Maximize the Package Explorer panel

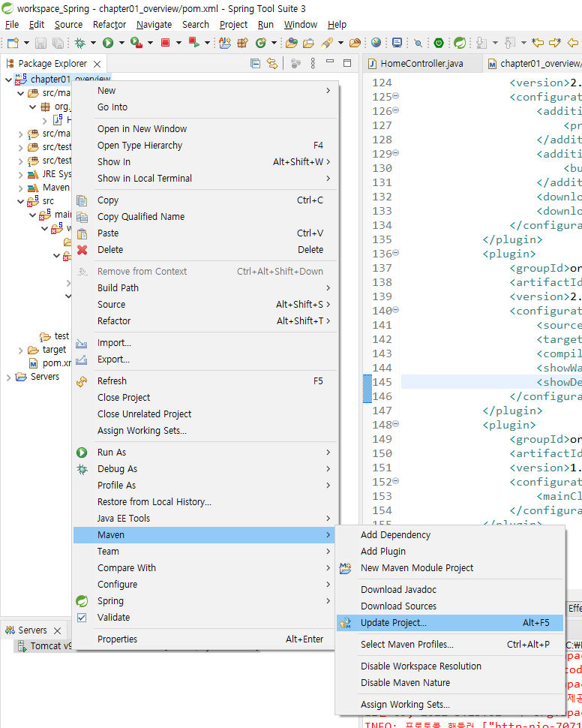[347, 63]
